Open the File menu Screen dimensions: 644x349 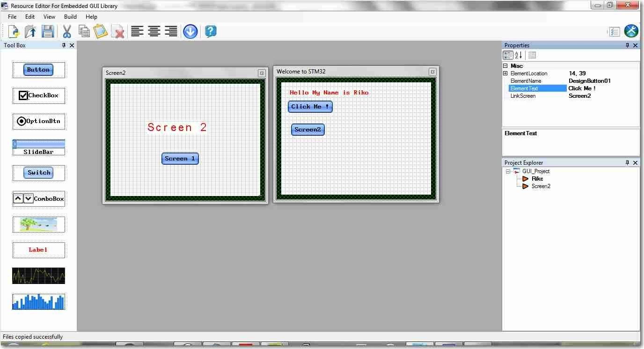click(12, 17)
